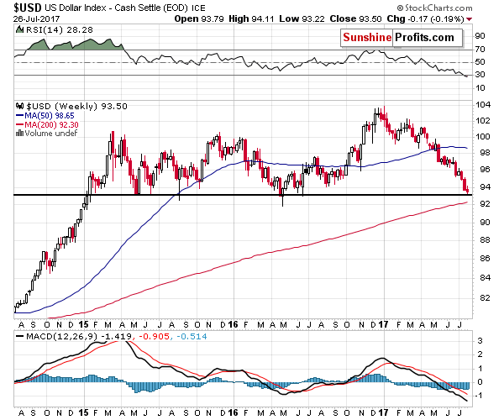
Task: Click the Low 93.22 value
Action: click(302, 19)
